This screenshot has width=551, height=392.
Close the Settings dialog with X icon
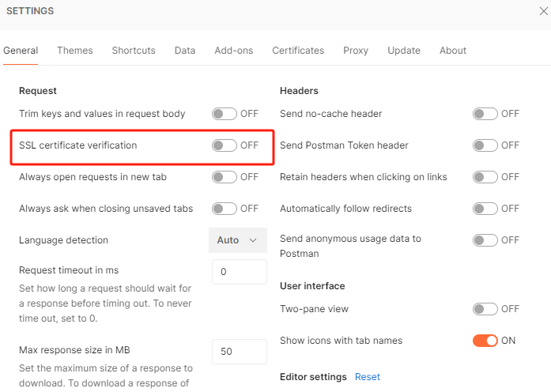click(x=543, y=11)
